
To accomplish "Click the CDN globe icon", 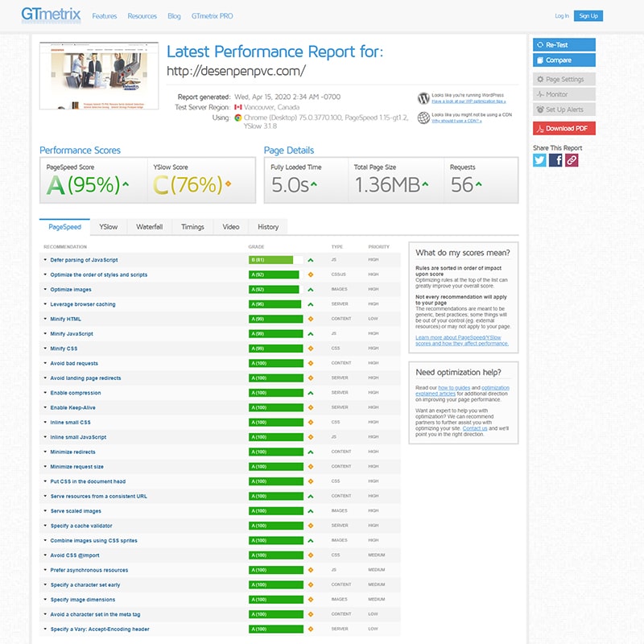I will pyautogui.click(x=423, y=118).
